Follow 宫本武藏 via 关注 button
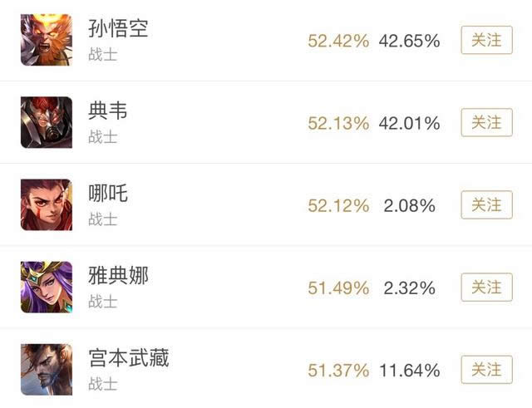Image resolution: width=532 pixels, height=408 pixels. (x=486, y=369)
